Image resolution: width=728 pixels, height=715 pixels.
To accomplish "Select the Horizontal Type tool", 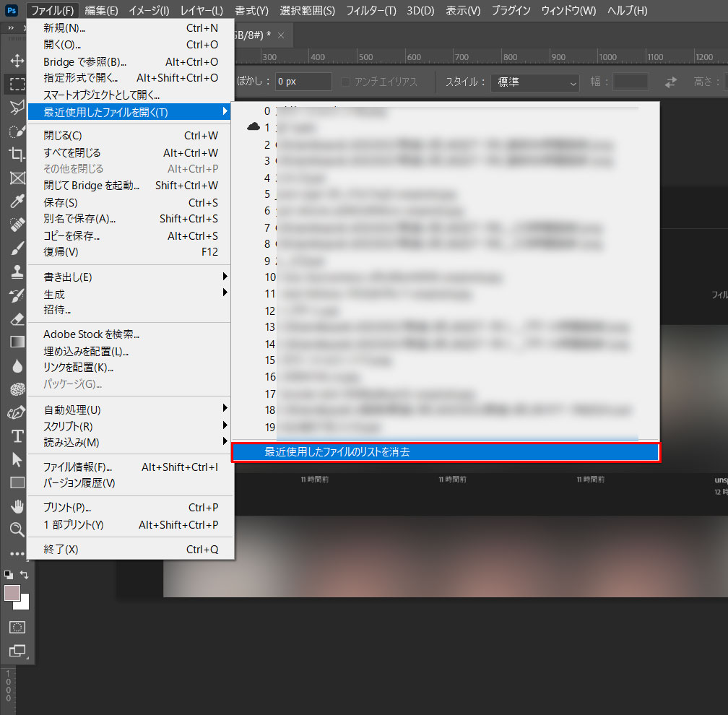I will pyautogui.click(x=16, y=435).
